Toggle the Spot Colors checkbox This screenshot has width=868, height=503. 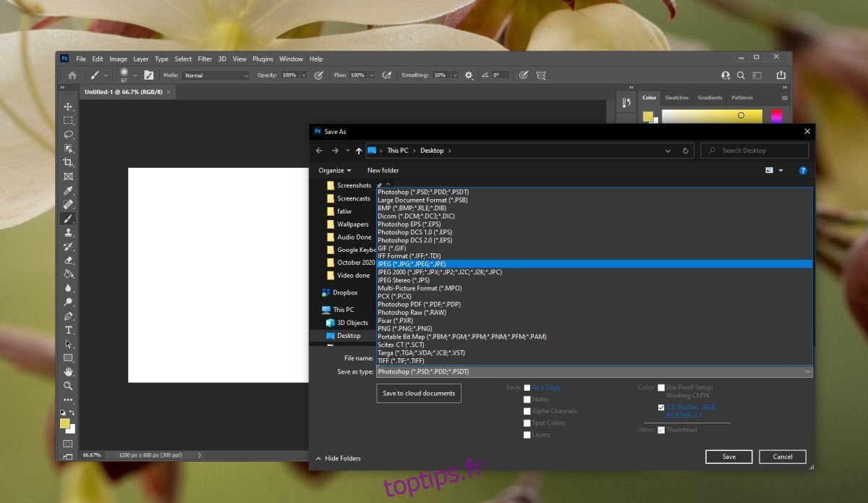point(527,423)
